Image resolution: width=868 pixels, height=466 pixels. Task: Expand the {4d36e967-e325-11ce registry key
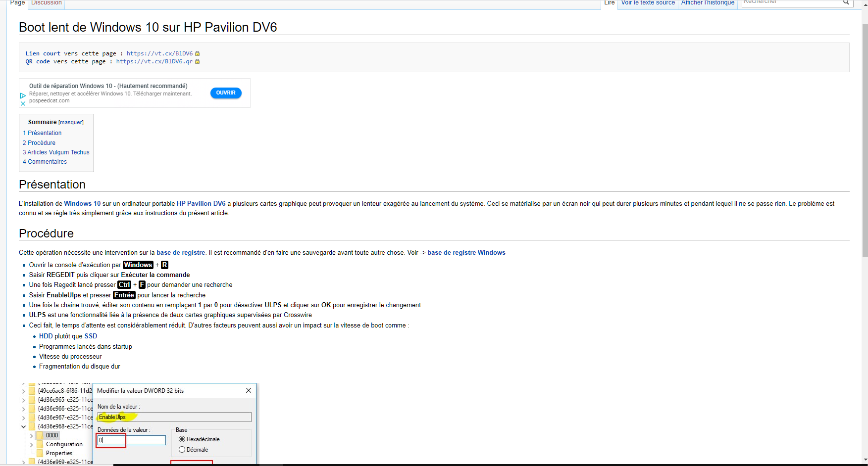pyautogui.click(x=23, y=418)
